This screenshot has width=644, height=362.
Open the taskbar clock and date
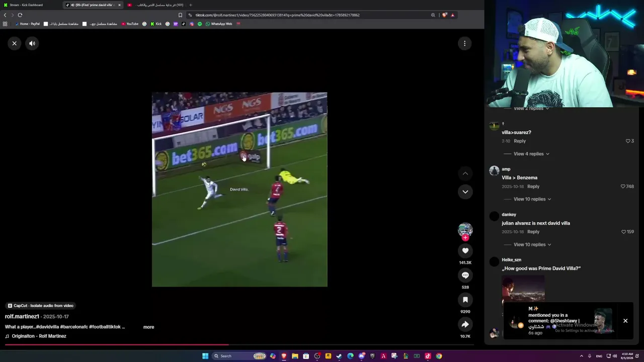(627, 356)
